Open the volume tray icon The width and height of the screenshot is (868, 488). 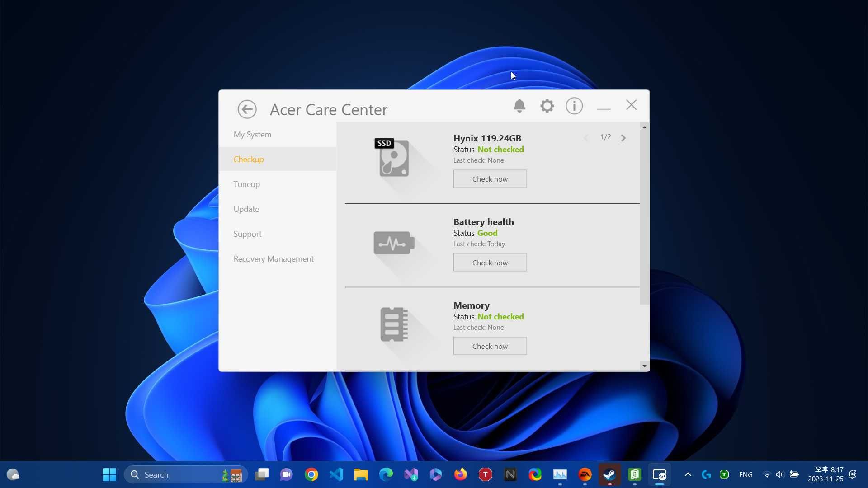coord(780,474)
